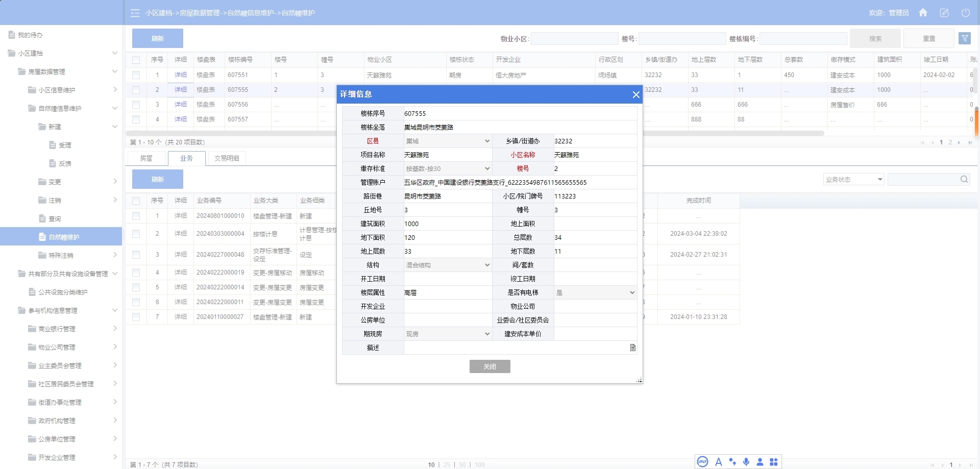Check the row for 业务编号 20240303000004
The width and height of the screenshot is (980, 469).
pos(136,234)
